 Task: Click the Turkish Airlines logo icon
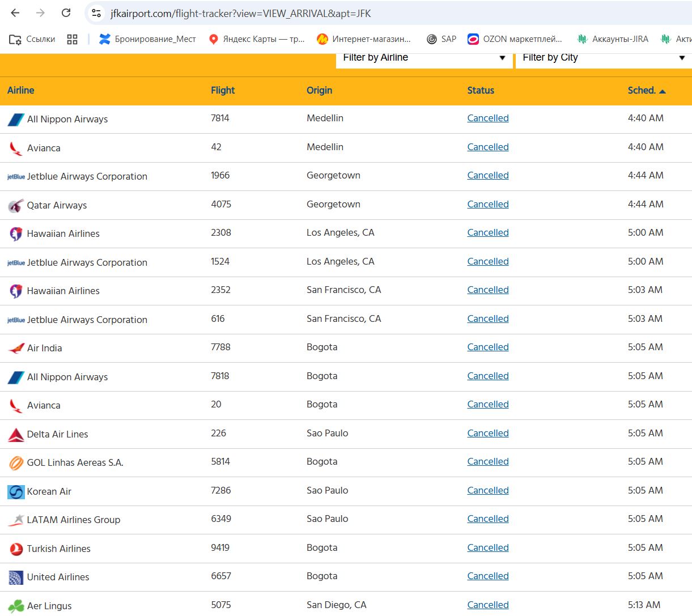tap(16, 549)
